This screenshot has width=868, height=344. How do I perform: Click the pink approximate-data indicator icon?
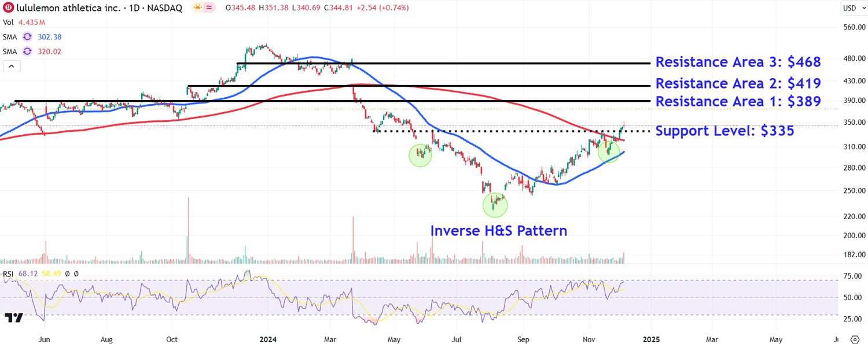(209, 8)
